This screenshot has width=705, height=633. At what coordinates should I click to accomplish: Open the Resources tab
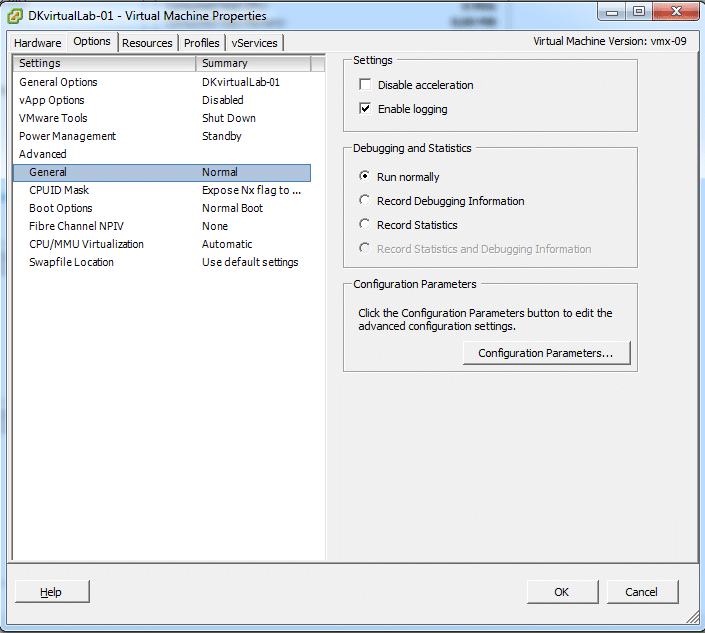pyautogui.click(x=147, y=43)
